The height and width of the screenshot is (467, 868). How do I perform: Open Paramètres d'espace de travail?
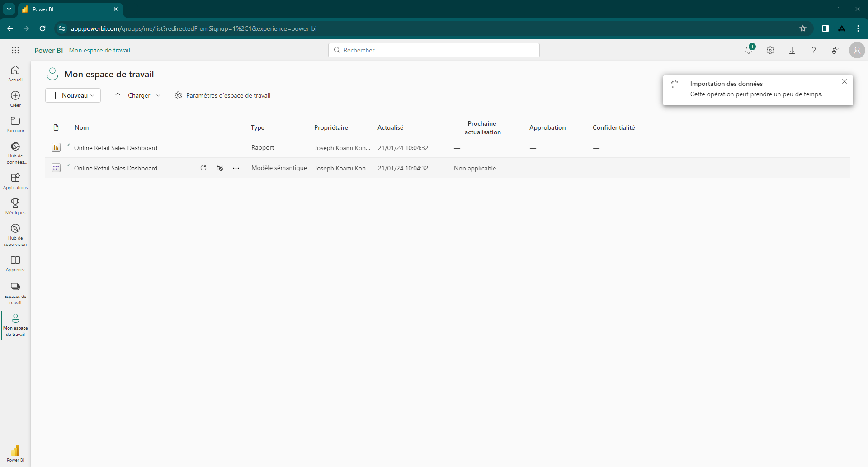(222, 95)
